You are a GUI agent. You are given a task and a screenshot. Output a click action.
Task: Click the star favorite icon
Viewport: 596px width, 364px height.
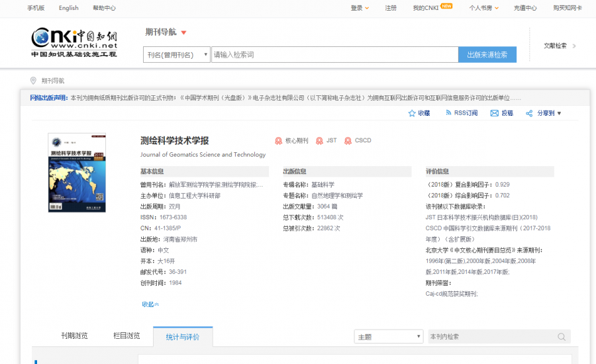point(412,113)
